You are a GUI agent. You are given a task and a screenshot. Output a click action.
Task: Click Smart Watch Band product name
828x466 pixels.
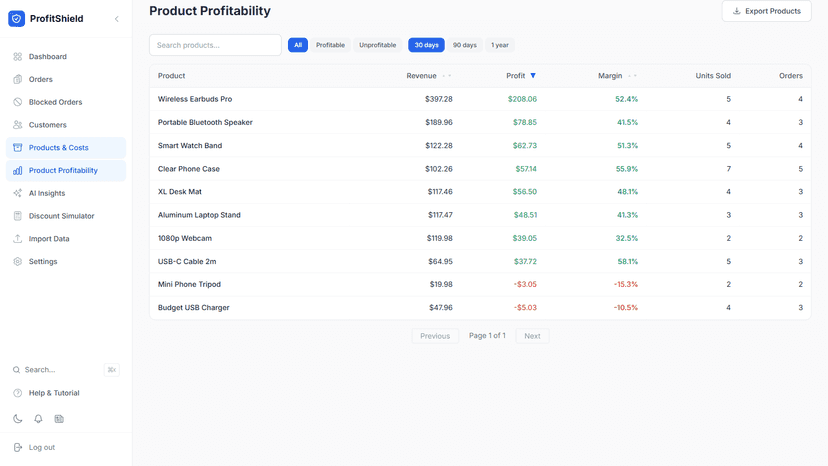tap(190, 145)
